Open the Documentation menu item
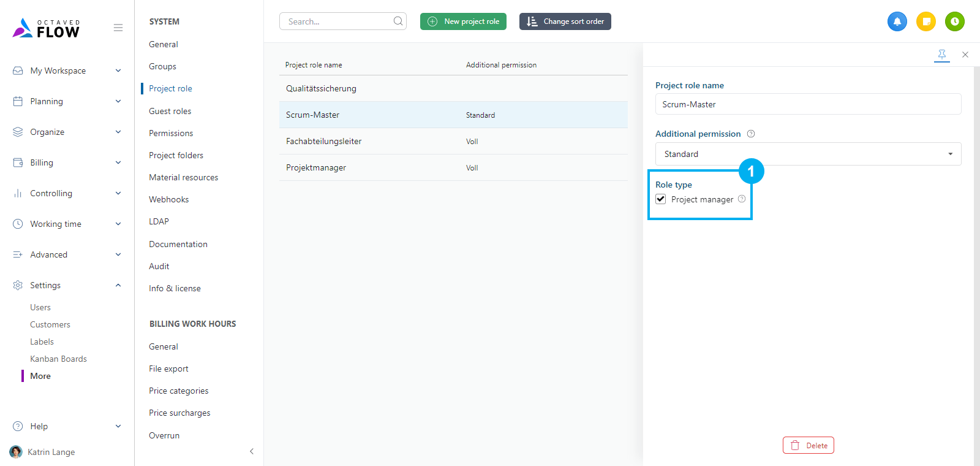Screen dimensions: 980x466 pyautogui.click(x=178, y=244)
